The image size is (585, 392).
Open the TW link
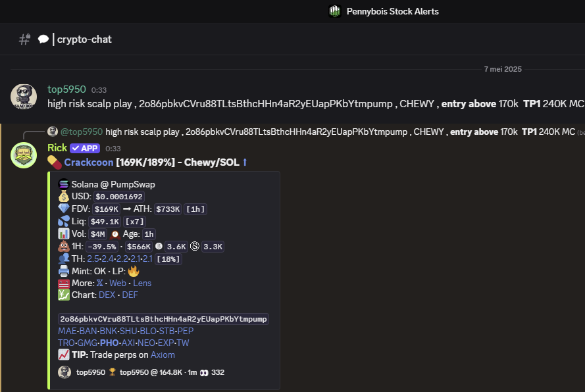pos(183,343)
